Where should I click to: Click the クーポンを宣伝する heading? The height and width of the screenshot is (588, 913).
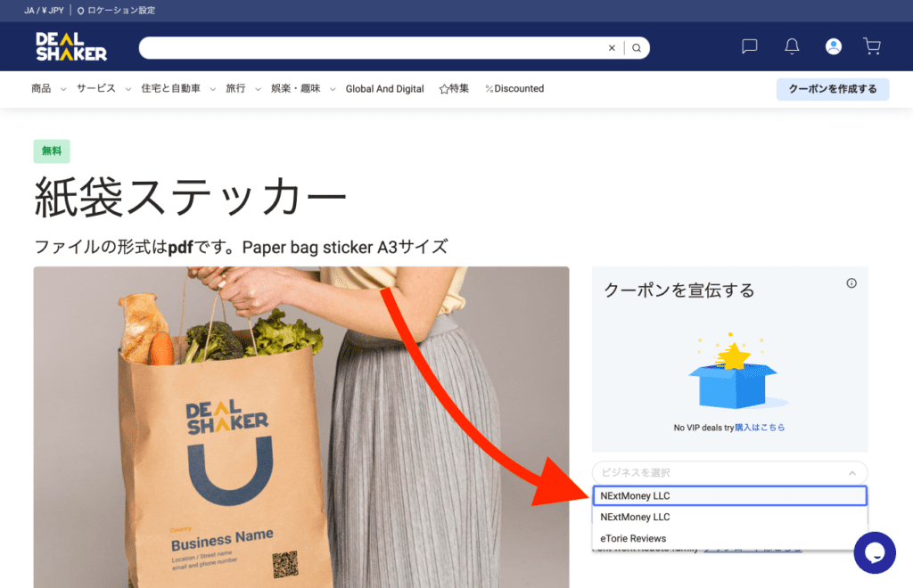click(679, 290)
